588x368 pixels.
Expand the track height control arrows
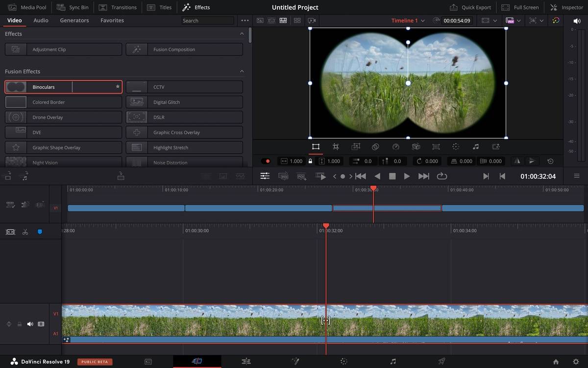click(x=8, y=324)
